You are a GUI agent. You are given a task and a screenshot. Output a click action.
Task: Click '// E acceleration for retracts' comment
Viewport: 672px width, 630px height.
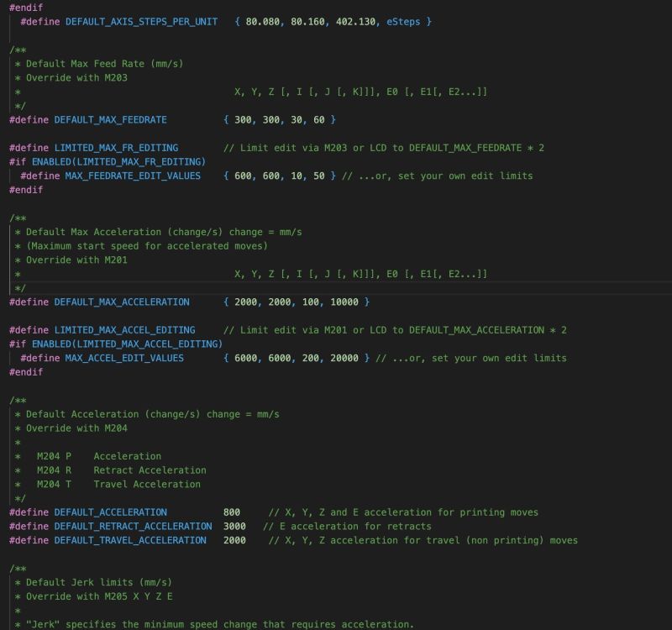pos(347,527)
